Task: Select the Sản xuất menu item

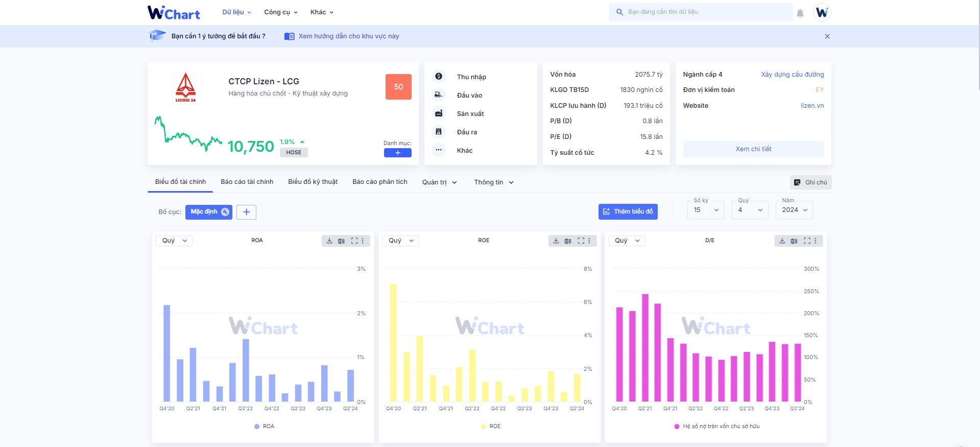Action: click(x=470, y=113)
